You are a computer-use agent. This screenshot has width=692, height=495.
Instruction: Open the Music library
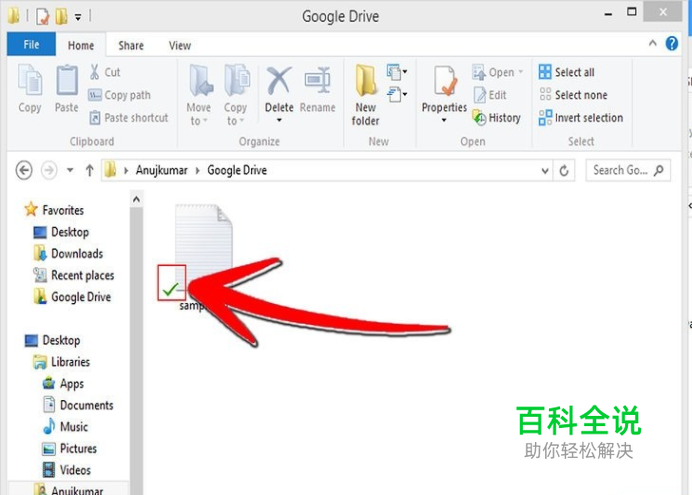tap(65, 427)
